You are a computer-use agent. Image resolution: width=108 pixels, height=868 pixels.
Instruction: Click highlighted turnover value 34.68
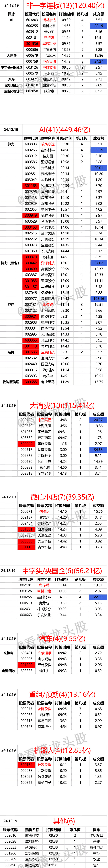pyautogui.click(x=98, y=450)
